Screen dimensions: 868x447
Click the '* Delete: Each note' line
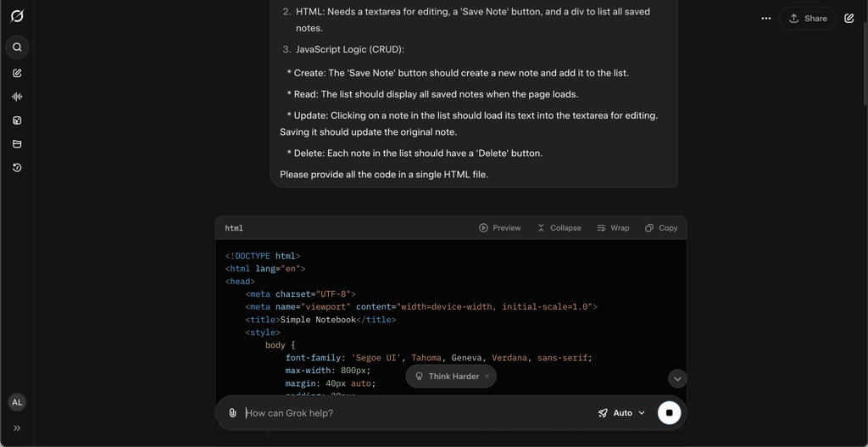[x=415, y=153]
